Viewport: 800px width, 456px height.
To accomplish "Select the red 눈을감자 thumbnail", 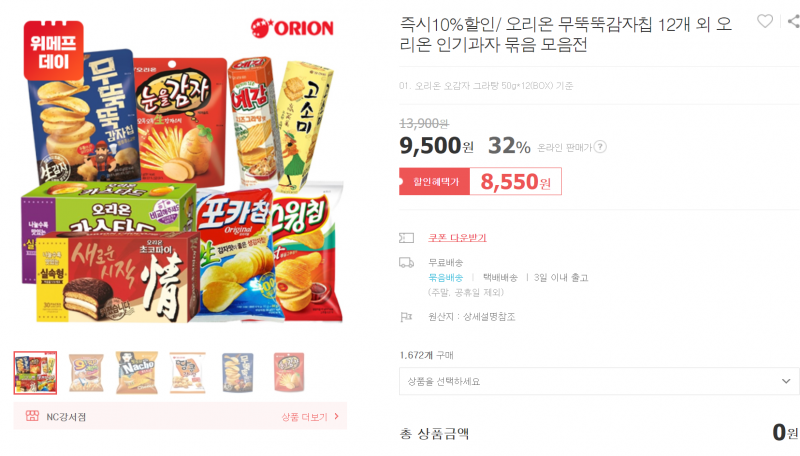I will [289, 373].
